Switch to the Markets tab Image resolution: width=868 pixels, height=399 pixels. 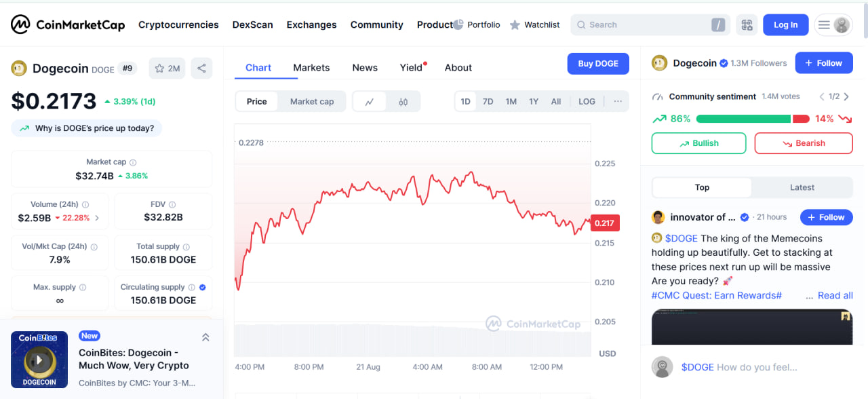[x=311, y=68]
